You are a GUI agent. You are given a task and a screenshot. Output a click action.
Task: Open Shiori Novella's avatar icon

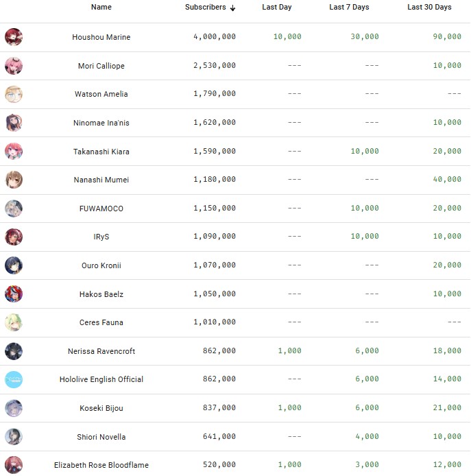(14, 437)
